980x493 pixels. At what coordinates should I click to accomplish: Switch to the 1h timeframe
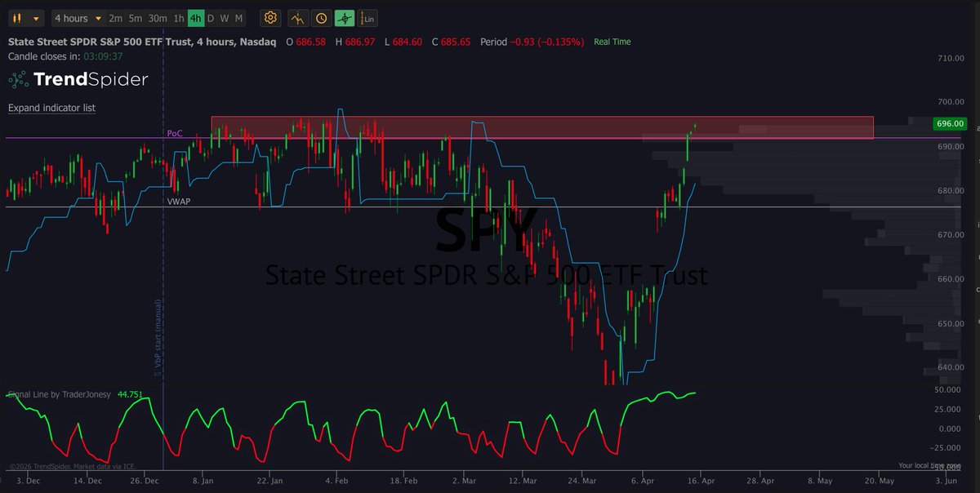(x=179, y=18)
